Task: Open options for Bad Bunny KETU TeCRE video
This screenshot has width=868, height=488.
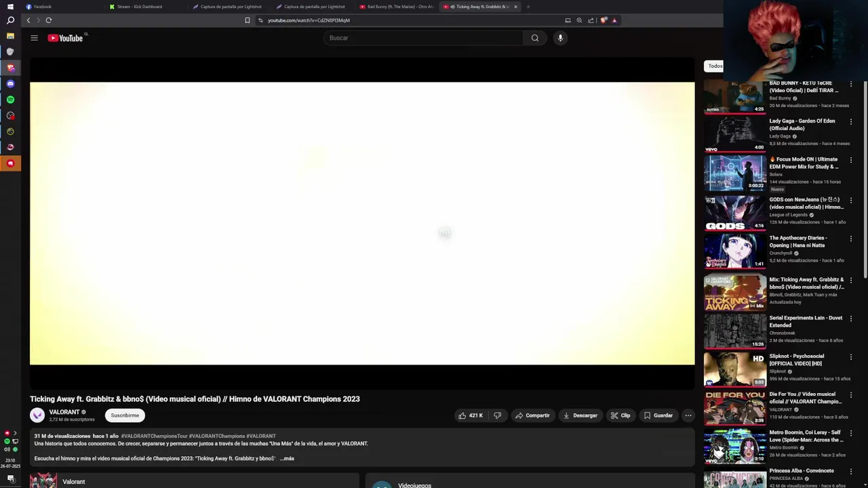Action: [x=851, y=84]
